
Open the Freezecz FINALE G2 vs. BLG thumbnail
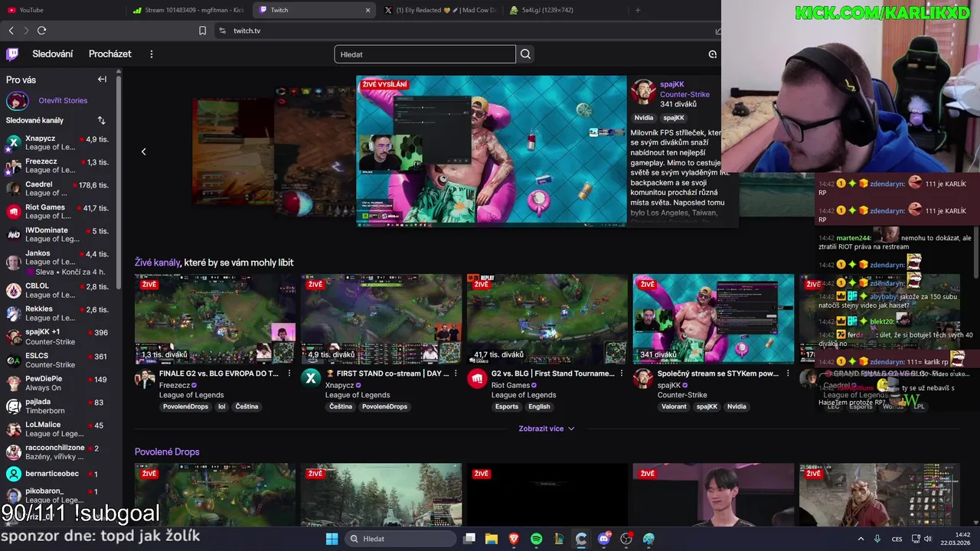click(x=215, y=318)
